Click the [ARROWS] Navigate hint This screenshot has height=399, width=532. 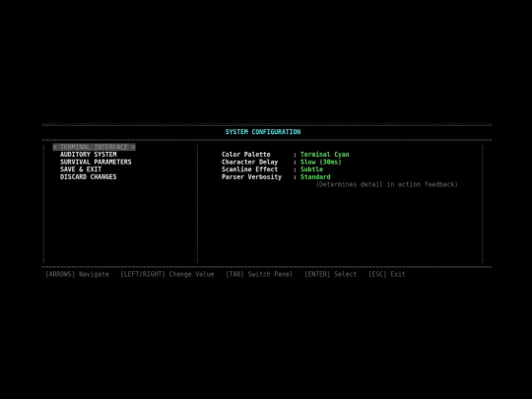coord(78,274)
